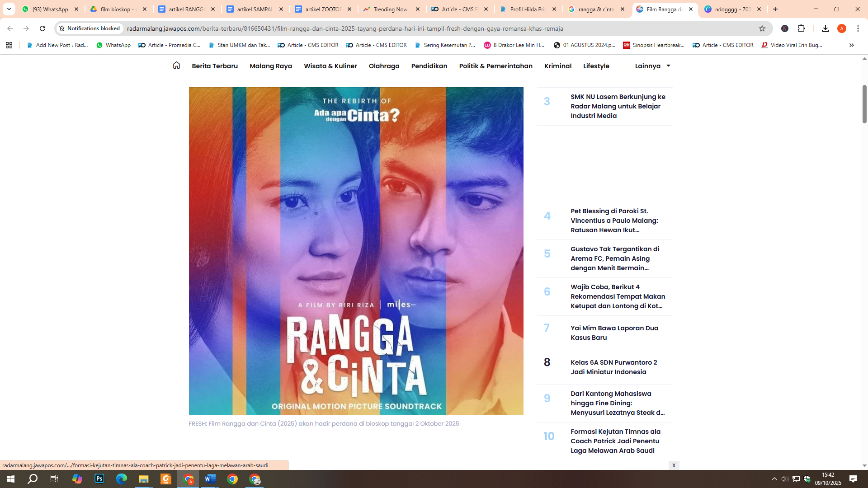The height and width of the screenshot is (488, 868).
Task: Switch to the film bioskop tab
Action: tap(118, 9)
